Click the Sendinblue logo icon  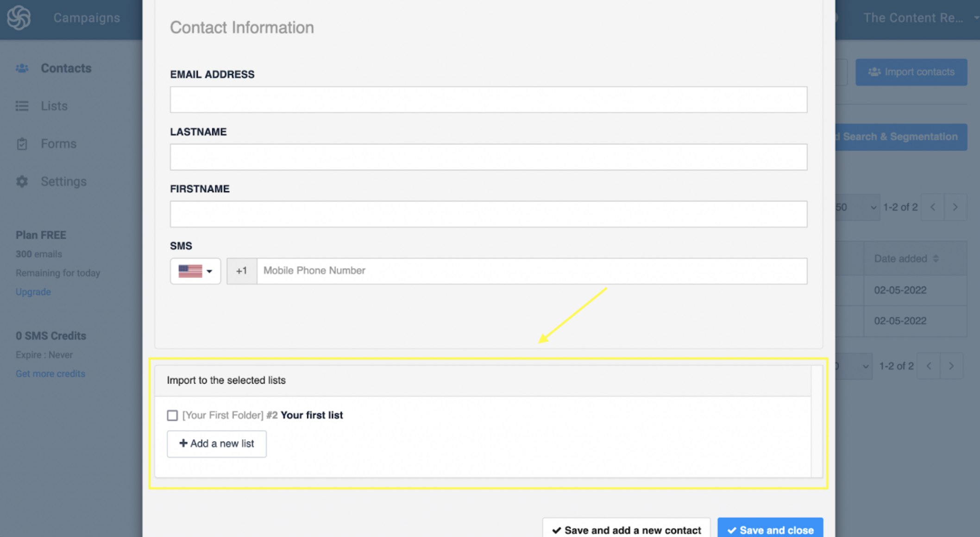pyautogui.click(x=19, y=18)
